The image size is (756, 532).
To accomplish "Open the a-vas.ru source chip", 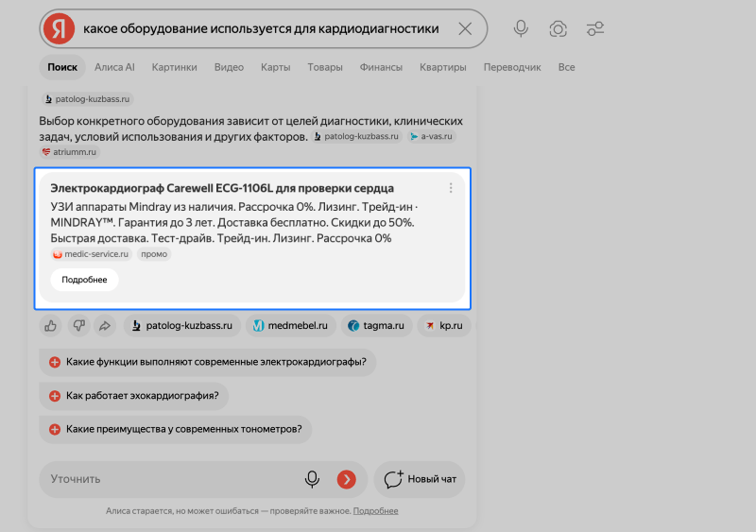I will click(x=432, y=136).
